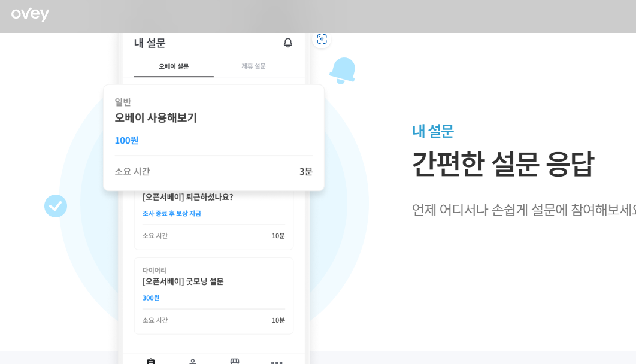This screenshot has height=364, width=636.
Task: Click the 3분 duration value
Action: [x=306, y=171]
